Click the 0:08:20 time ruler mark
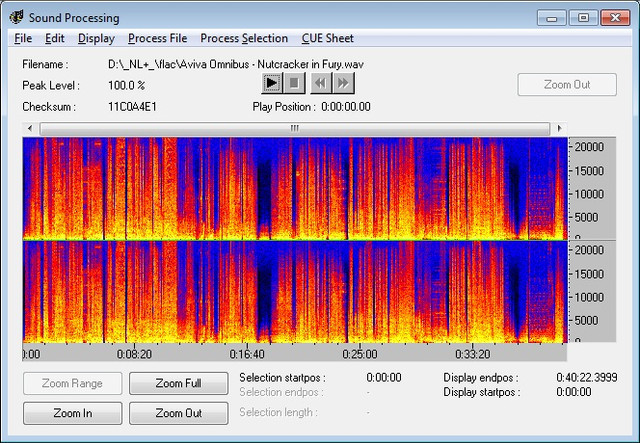640x443 pixels. tap(134, 354)
